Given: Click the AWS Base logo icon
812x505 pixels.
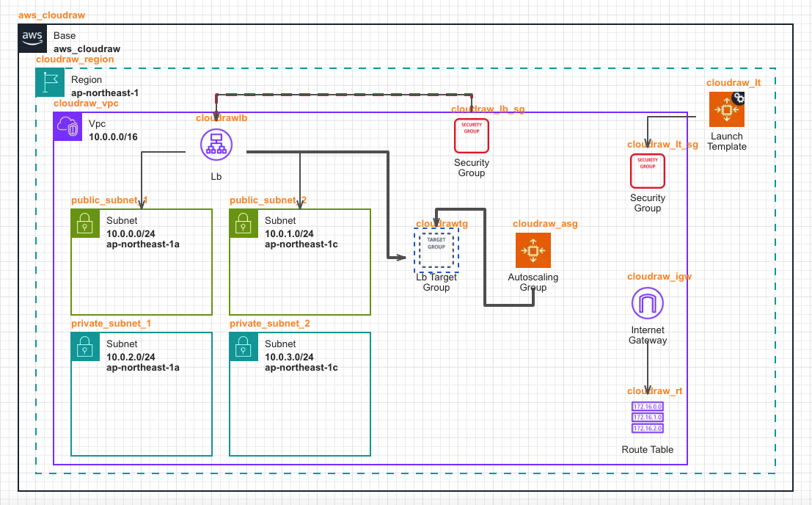Looking at the screenshot, I should [32, 39].
